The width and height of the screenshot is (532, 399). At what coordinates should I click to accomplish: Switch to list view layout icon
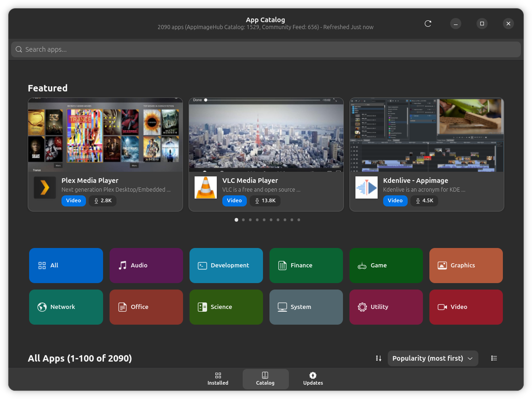coord(494,358)
